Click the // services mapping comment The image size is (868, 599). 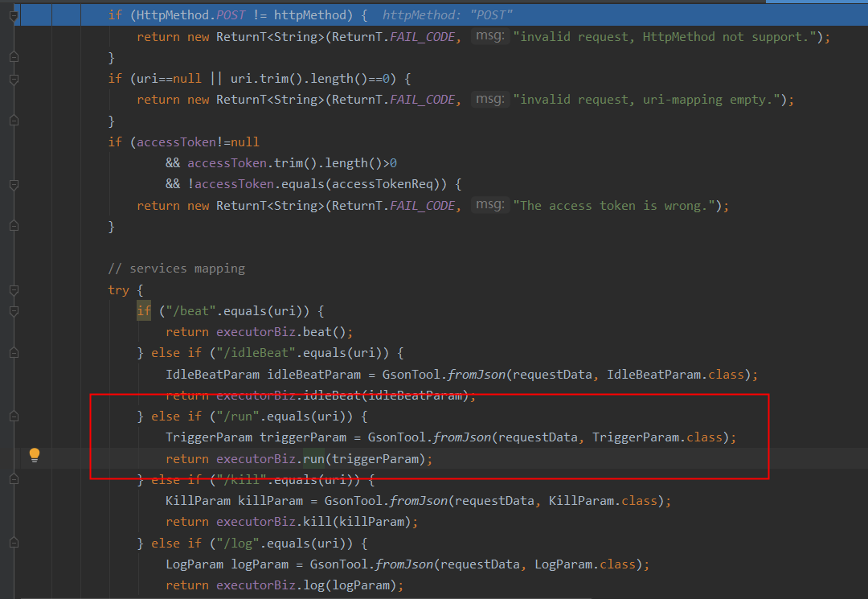(177, 269)
